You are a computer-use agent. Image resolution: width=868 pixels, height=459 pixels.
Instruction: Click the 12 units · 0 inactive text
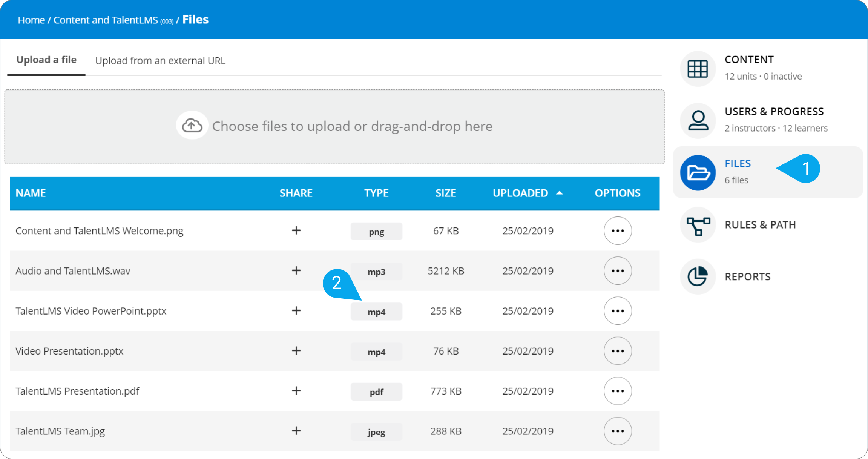763,76
